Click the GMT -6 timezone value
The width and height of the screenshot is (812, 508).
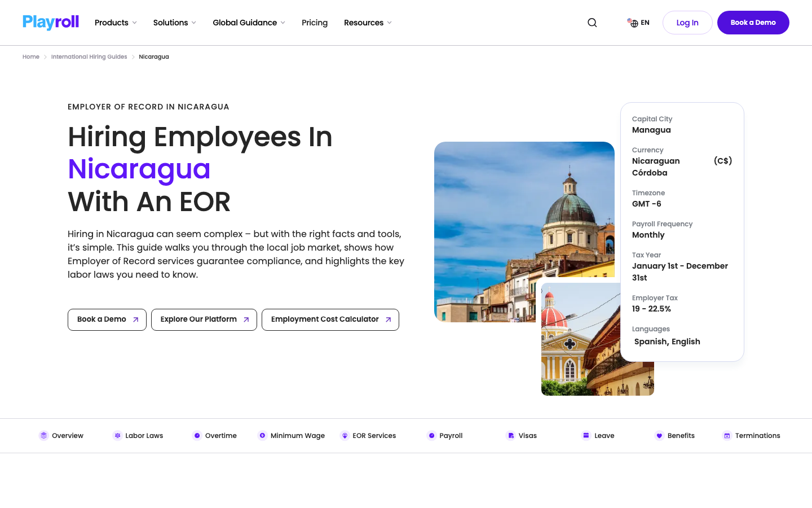click(x=647, y=204)
